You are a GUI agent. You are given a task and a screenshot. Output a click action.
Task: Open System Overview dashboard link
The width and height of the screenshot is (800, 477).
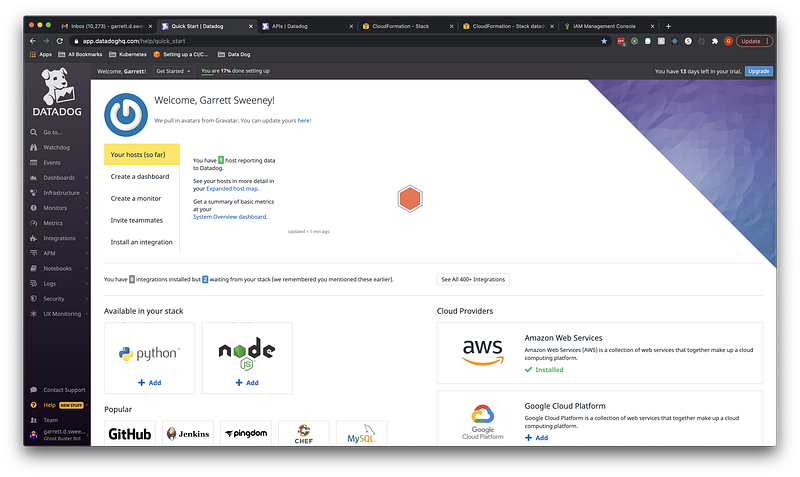[x=230, y=217]
